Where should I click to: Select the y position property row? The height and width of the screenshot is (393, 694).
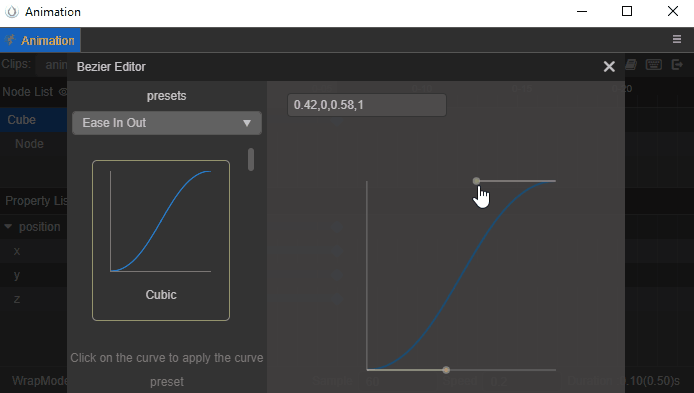(x=34, y=275)
